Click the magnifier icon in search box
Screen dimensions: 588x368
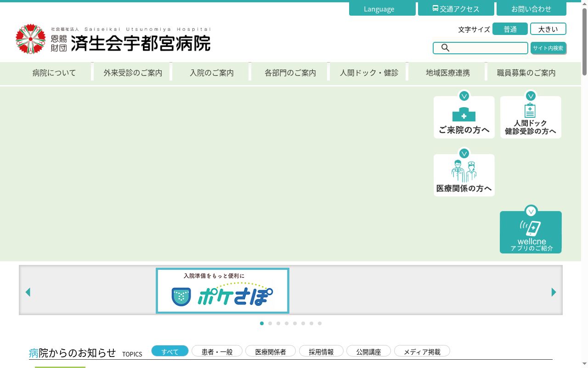(x=445, y=48)
